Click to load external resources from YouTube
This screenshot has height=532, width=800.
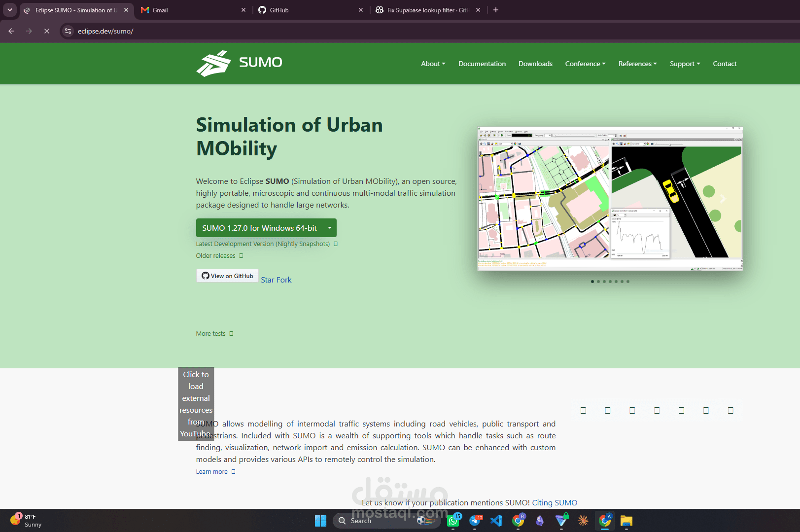point(196,404)
